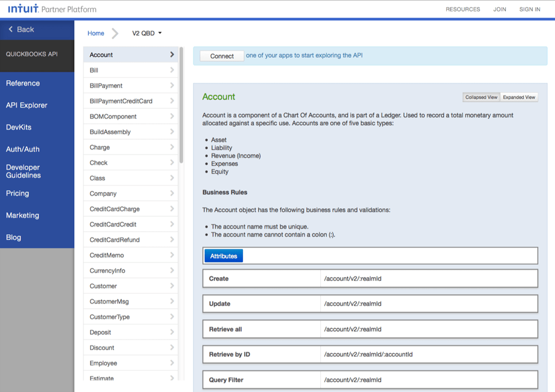Expand the Create endpoint row
Screen dimensions: 555x392
[x=370, y=279]
